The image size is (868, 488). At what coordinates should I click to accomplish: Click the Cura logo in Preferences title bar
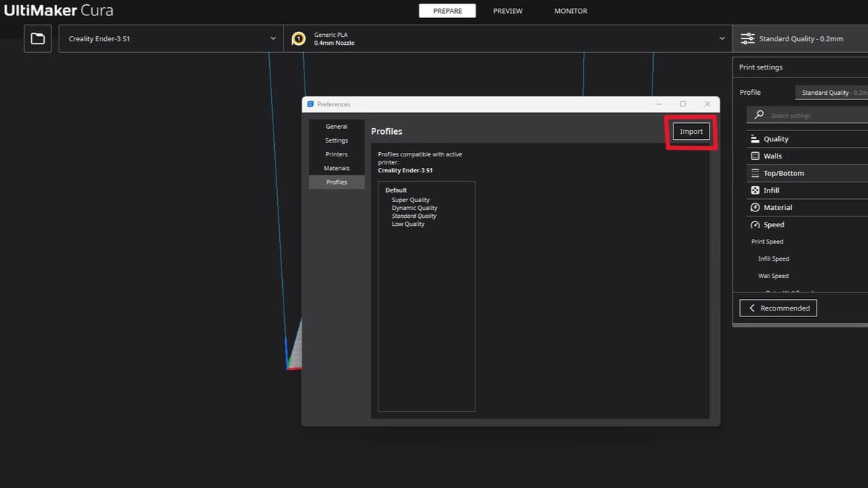(310, 104)
